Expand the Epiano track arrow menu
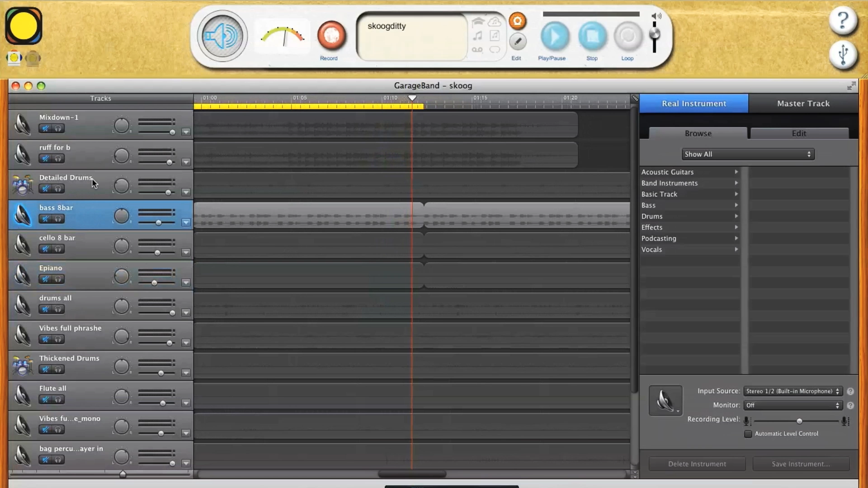The width and height of the screenshot is (868, 488). coord(186,283)
